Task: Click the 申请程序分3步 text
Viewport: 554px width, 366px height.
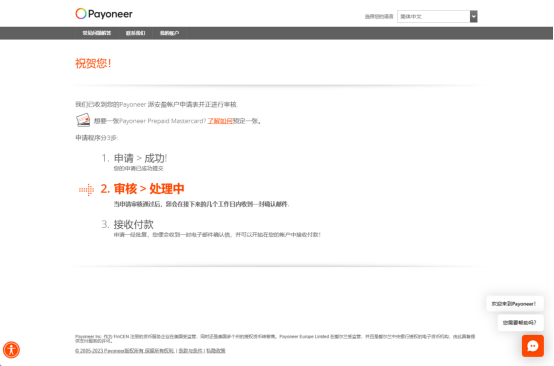Action: coord(96,138)
